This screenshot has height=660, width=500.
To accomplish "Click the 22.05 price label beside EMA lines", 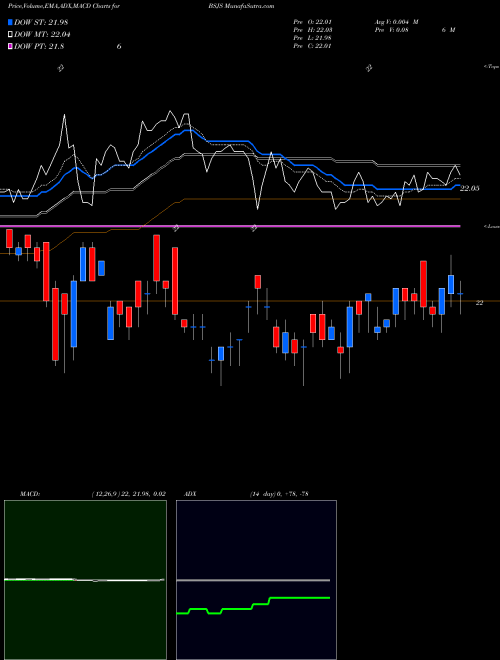I will point(469,189).
